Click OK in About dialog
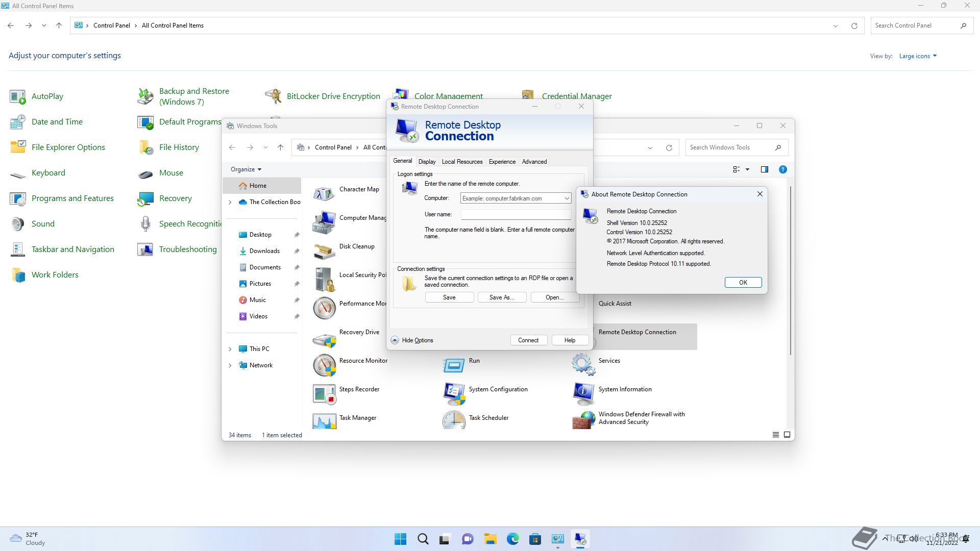The image size is (980, 551). point(743,283)
